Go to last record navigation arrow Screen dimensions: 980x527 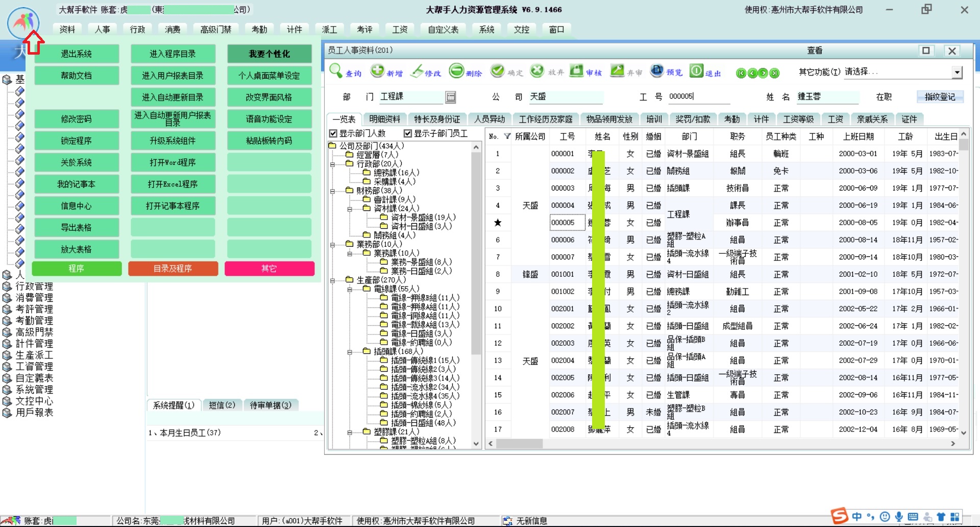point(774,73)
